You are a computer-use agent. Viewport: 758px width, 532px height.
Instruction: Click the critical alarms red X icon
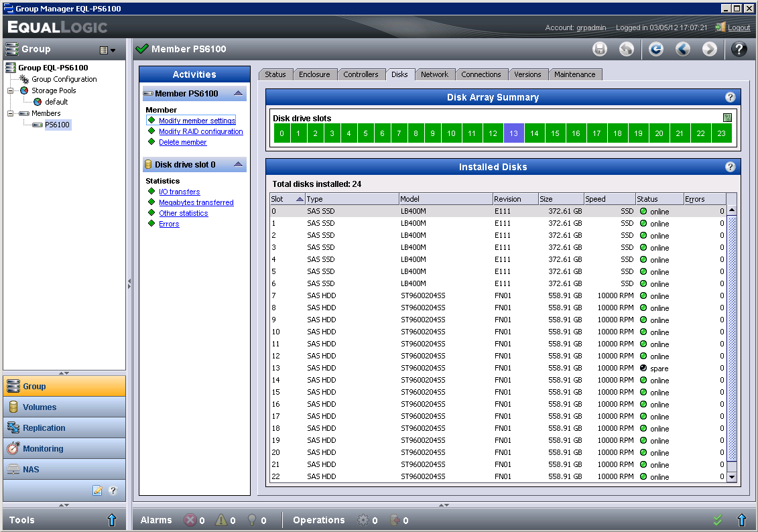190,520
